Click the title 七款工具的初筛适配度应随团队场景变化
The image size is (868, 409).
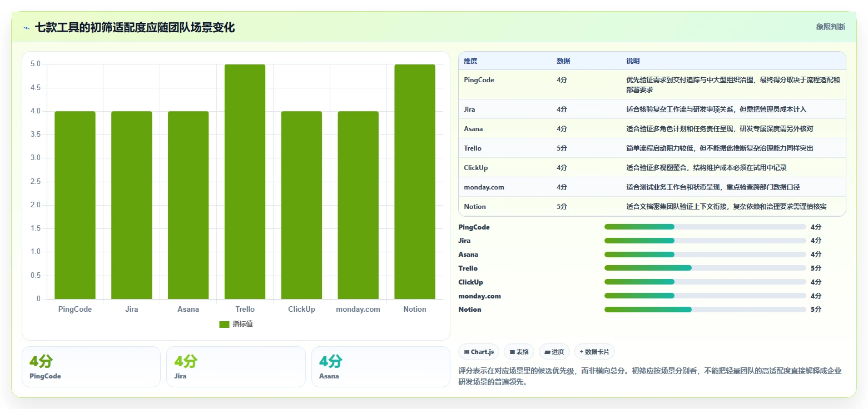(135, 28)
